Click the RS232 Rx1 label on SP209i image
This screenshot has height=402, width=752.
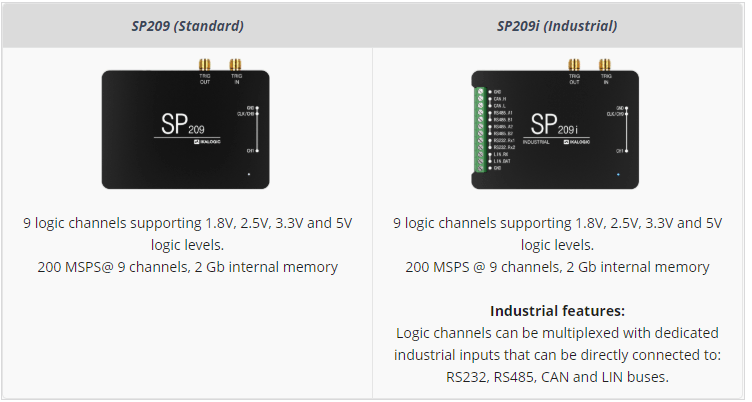(504, 140)
